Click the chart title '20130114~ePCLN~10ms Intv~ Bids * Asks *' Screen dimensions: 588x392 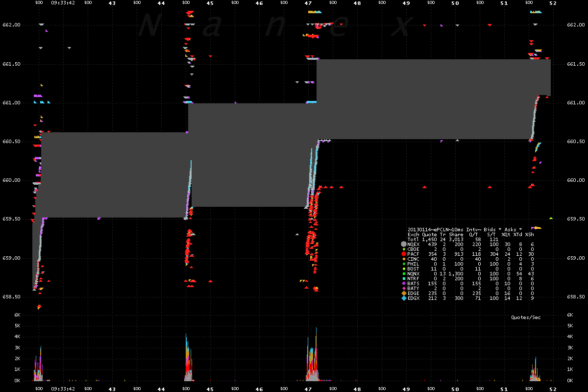tap(465, 229)
